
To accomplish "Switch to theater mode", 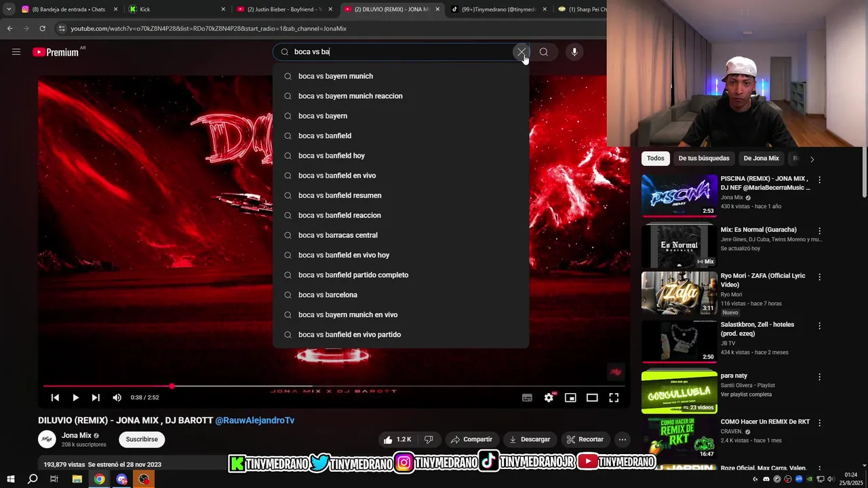I will pos(592,398).
